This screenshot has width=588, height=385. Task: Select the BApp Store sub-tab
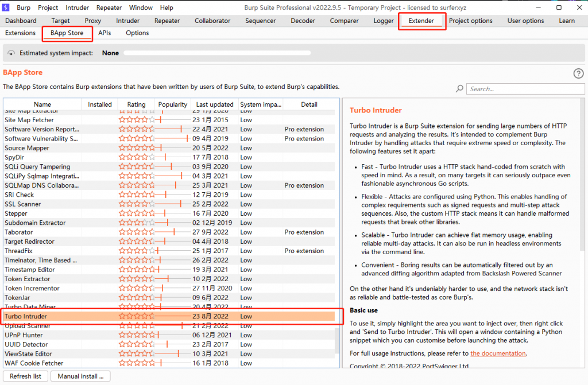point(67,33)
